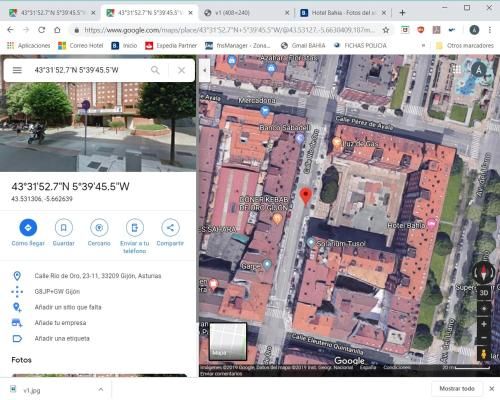Viewport: 500px width, 400px height.
Task: Switch to the Hotel Bahía Fotos tab
Action: pos(342,13)
